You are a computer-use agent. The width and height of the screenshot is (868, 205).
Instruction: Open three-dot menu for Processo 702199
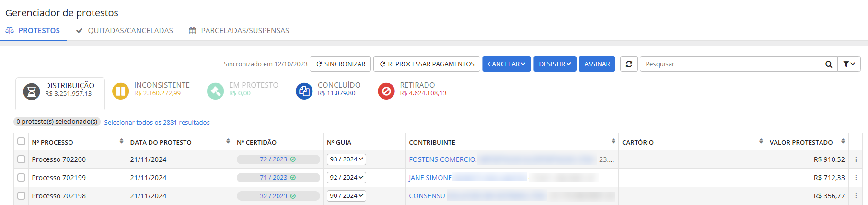coord(856,178)
